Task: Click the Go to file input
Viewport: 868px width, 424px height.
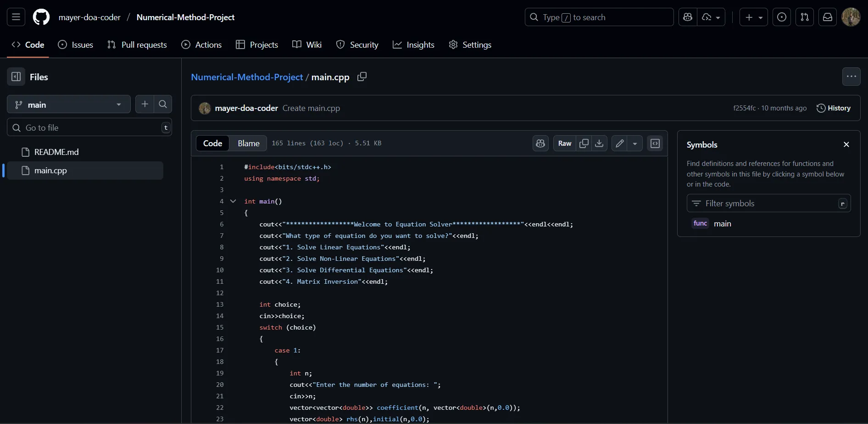Action: coord(89,127)
